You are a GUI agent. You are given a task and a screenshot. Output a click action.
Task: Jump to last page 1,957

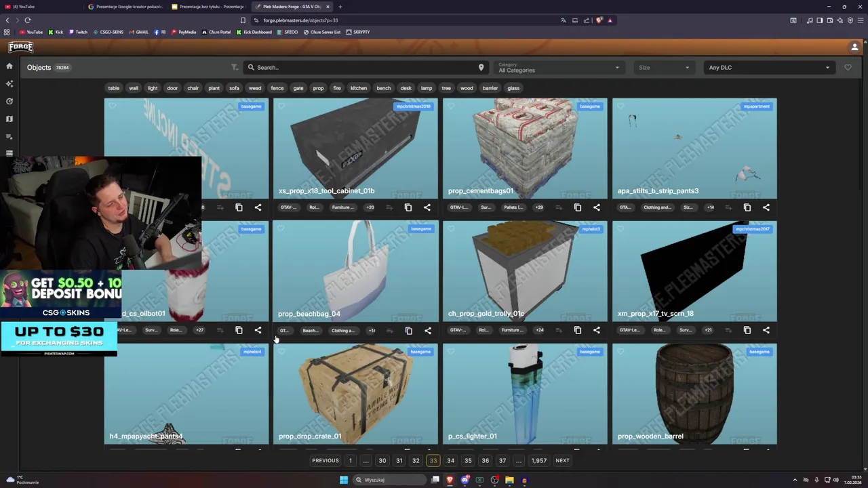[539, 461]
